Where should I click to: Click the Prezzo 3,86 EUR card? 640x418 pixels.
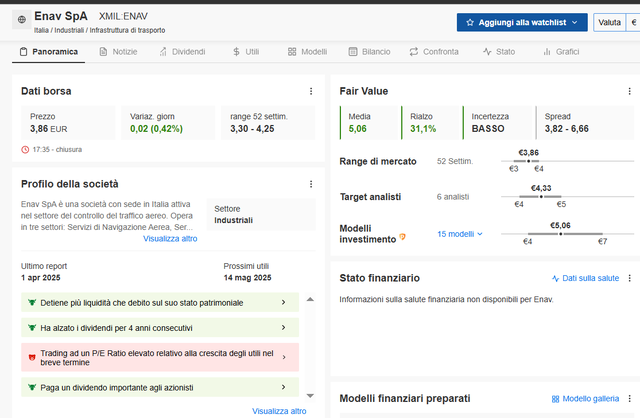(68, 123)
